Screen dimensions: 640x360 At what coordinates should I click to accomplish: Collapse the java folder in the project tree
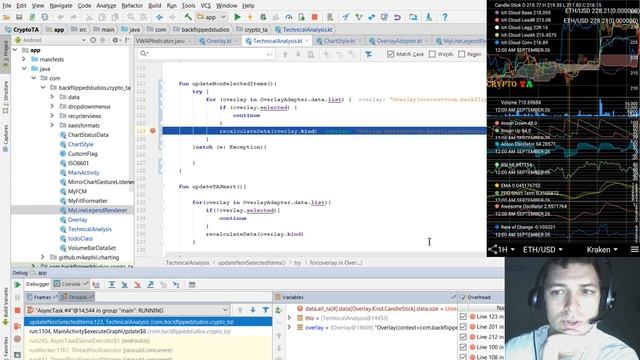(24, 69)
